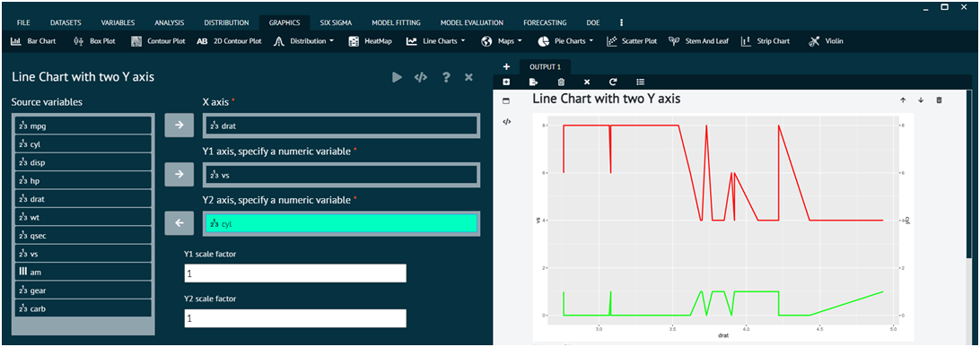Click the output trash icon

[x=561, y=82]
